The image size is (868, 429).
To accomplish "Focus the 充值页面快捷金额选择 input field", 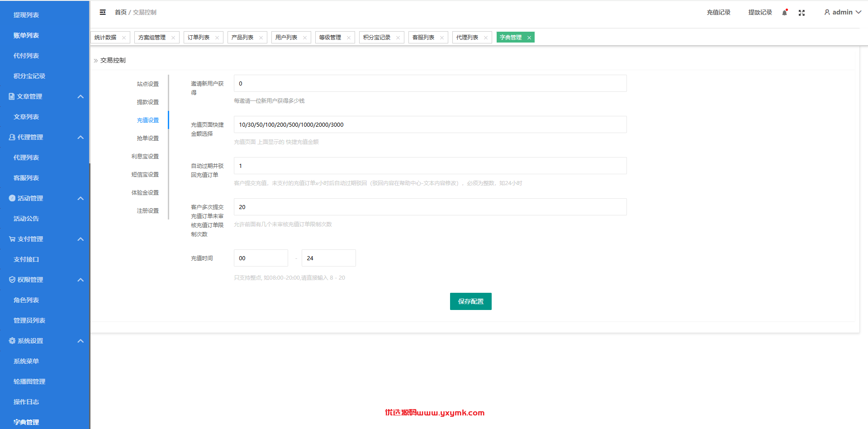I will 430,124.
